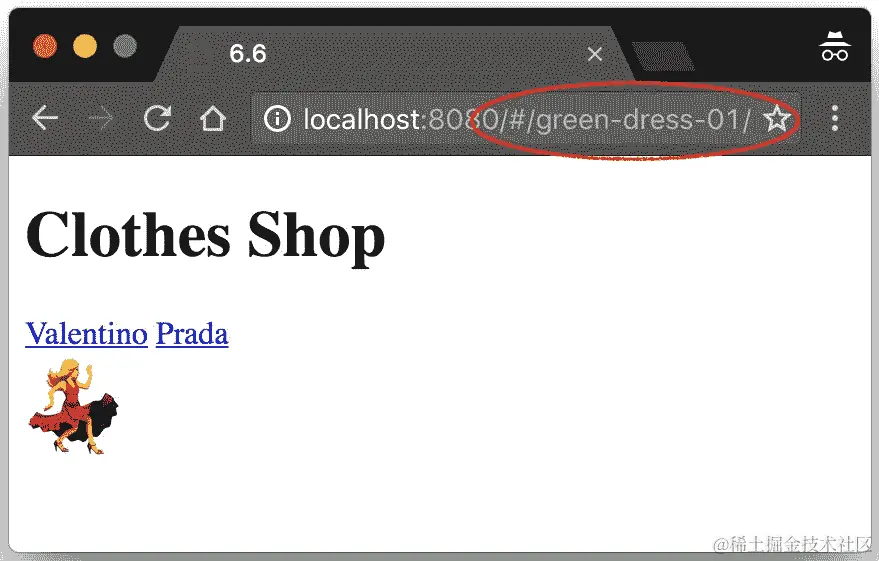Screen dimensions: 879x561
Task: Minimize the window with the yellow button
Action: click(x=85, y=46)
